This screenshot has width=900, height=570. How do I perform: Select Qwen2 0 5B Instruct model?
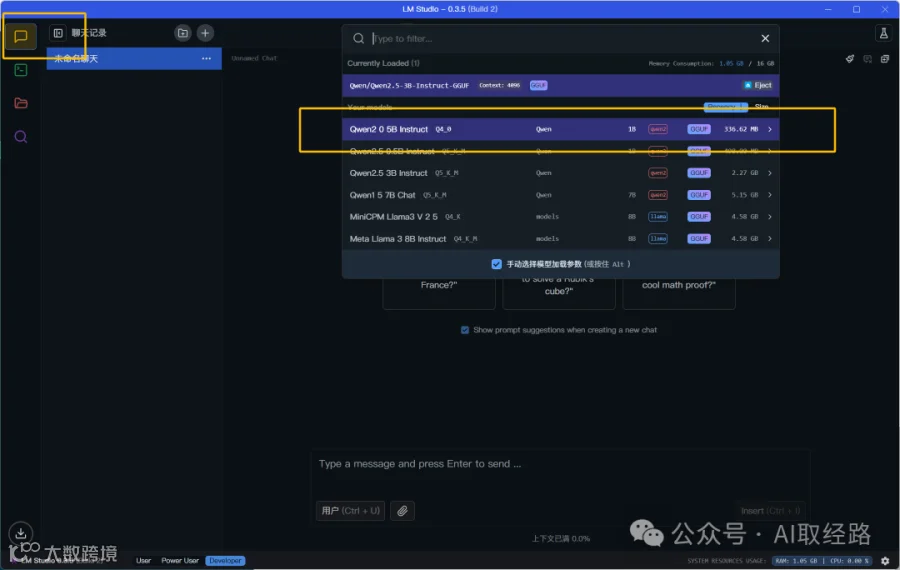(561, 129)
